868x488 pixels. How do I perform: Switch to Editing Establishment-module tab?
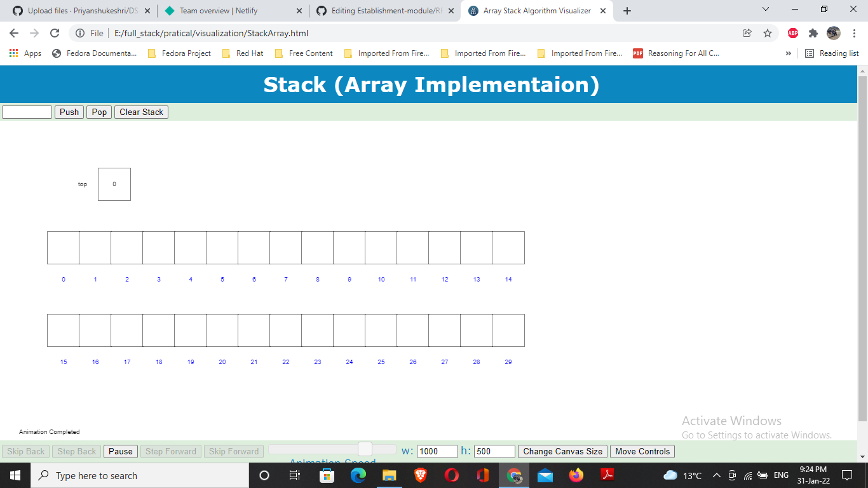click(384, 11)
